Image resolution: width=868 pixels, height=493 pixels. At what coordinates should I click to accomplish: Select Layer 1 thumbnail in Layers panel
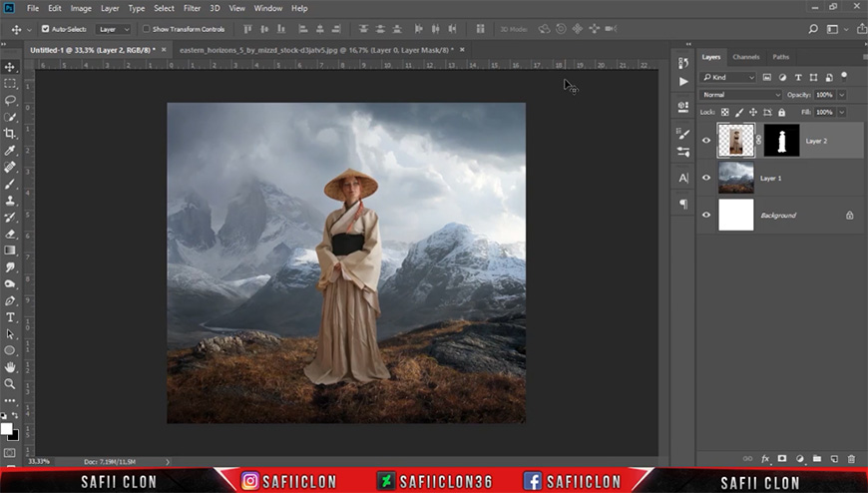click(735, 178)
